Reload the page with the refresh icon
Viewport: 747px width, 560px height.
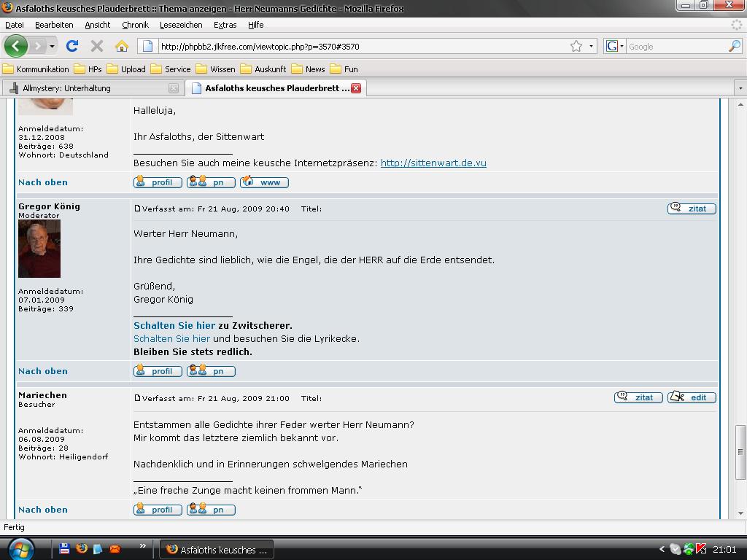72,46
